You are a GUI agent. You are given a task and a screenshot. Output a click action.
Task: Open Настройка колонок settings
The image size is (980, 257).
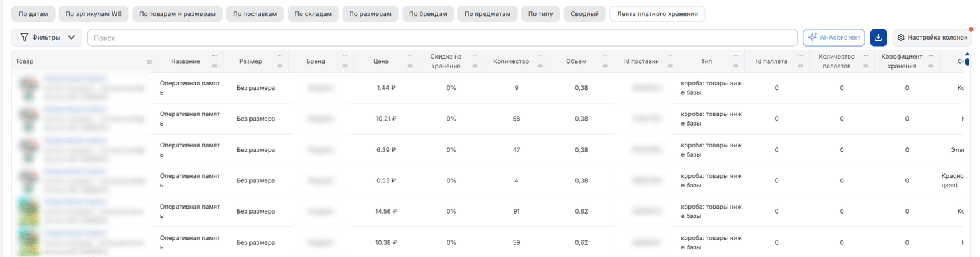pos(932,38)
